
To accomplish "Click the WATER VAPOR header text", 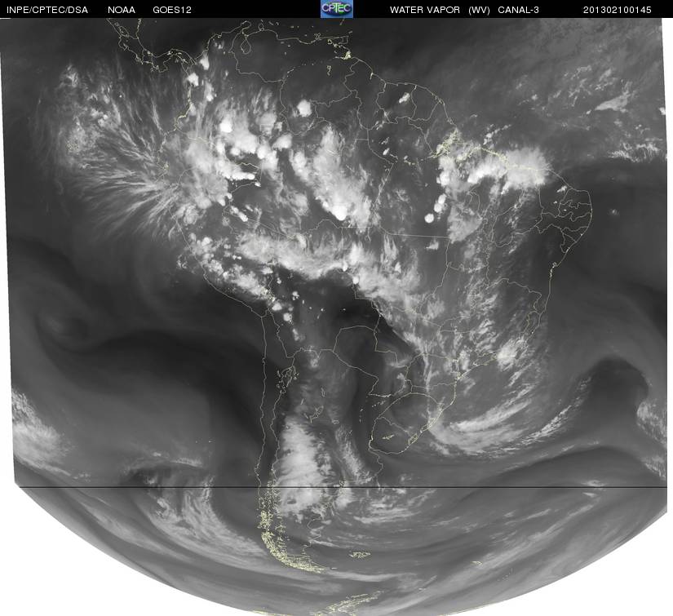I will click(425, 10).
